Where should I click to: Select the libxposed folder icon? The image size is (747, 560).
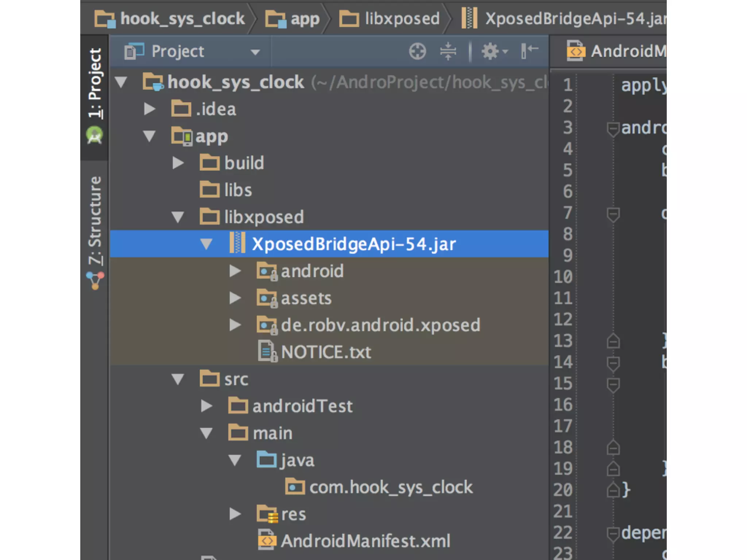click(210, 216)
